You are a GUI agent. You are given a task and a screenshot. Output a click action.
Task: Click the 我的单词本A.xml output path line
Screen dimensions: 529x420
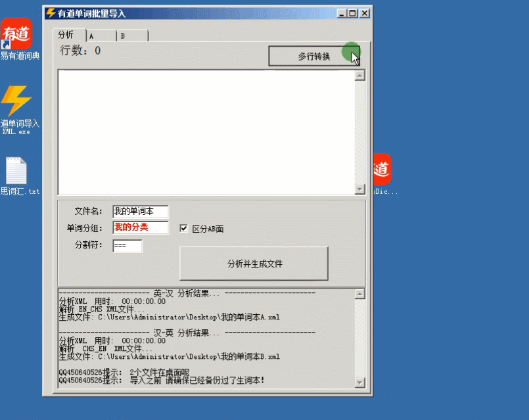point(170,317)
